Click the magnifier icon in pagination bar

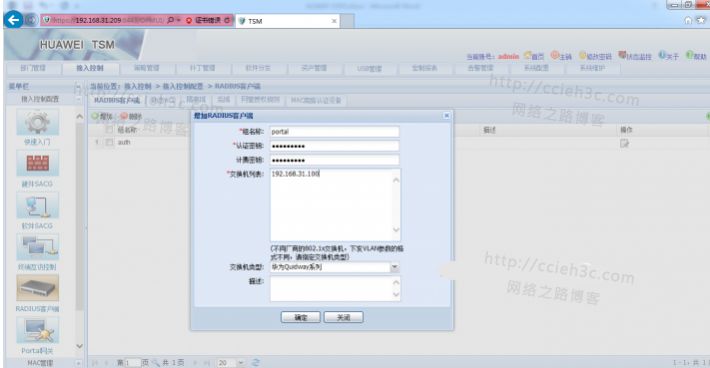[x=156, y=363]
